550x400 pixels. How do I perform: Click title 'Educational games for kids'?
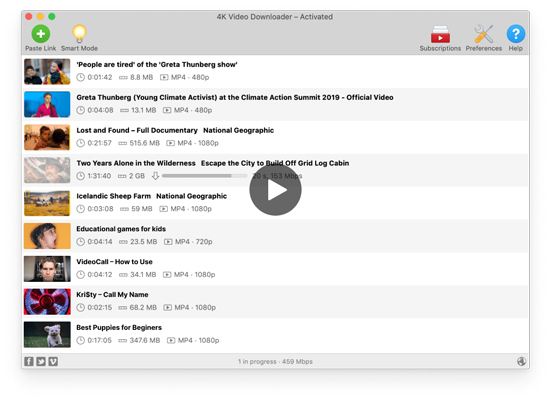(121, 229)
